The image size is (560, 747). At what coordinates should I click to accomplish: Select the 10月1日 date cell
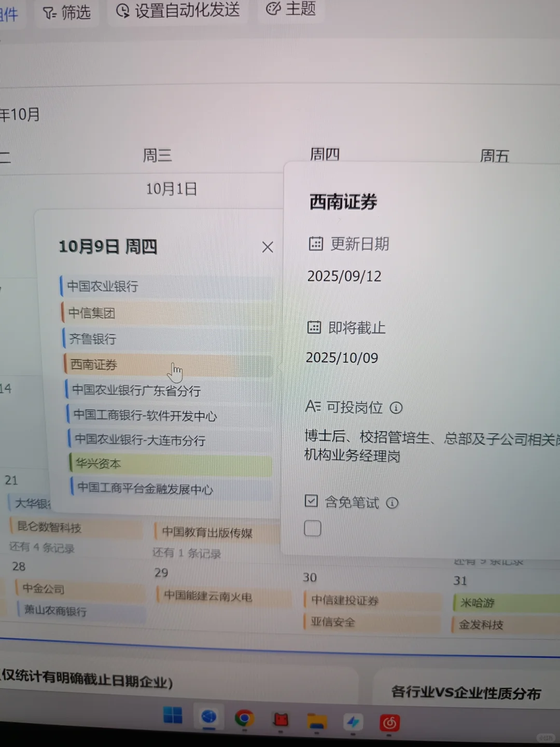coord(172,189)
